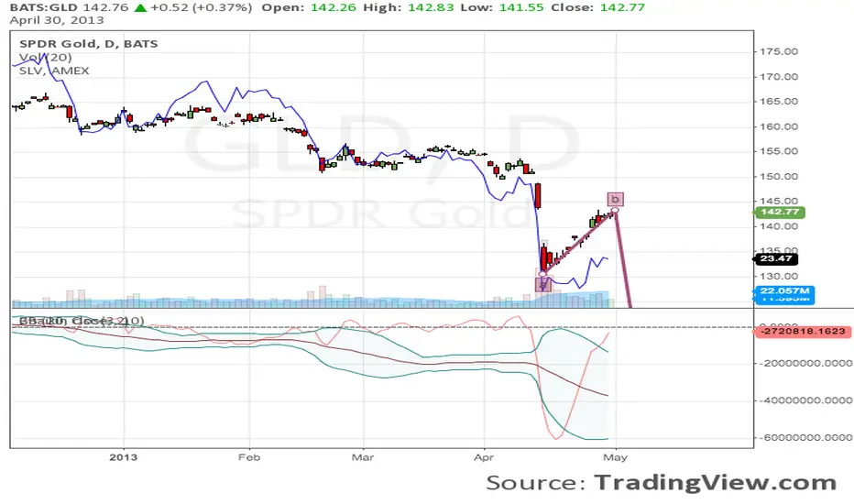Click the -60000000.0000 indicator axis label
854x504 pixels.
pyautogui.click(x=806, y=437)
